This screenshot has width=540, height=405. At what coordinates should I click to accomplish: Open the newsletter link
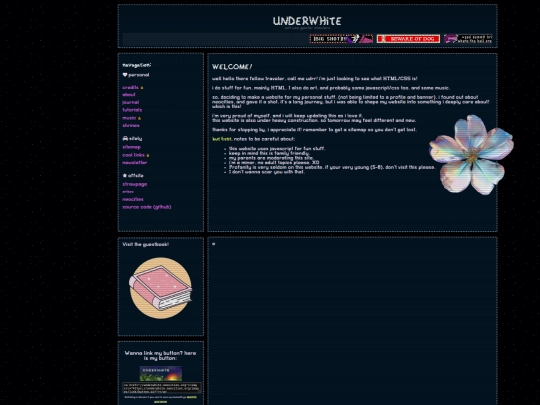point(134,163)
